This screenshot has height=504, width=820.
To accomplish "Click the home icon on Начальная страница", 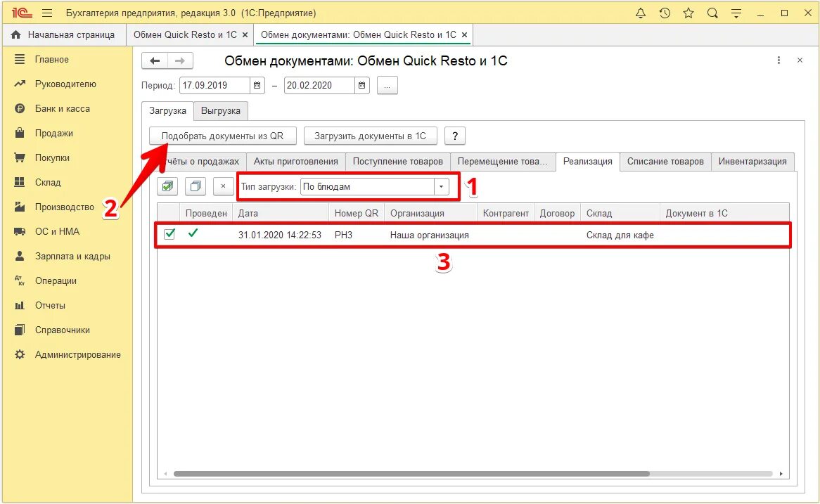I will 15,34.
